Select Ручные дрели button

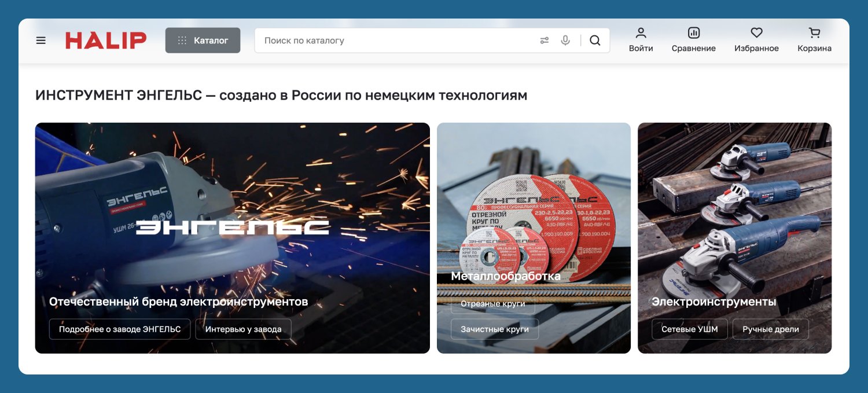pyautogui.click(x=771, y=329)
